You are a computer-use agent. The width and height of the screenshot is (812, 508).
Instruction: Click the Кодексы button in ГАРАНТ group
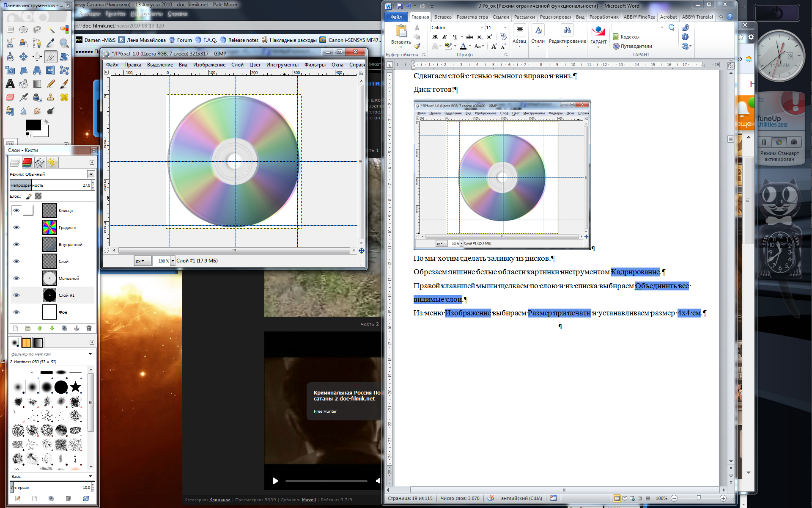(x=626, y=37)
